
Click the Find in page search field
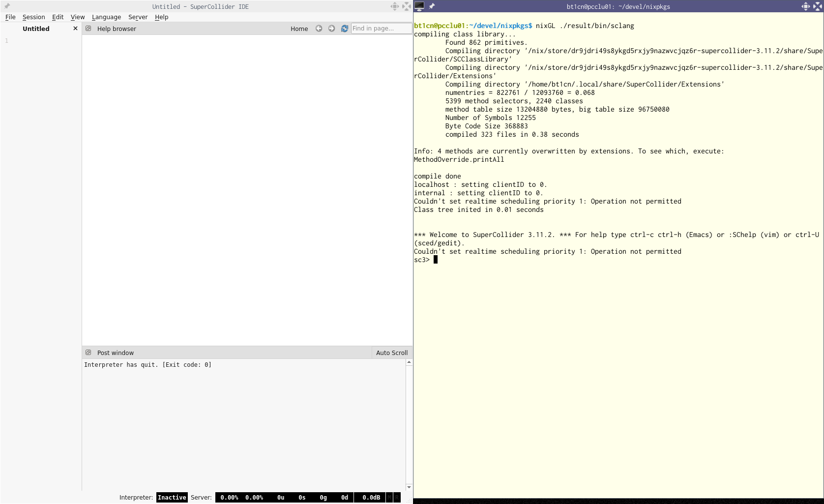tap(382, 29)
